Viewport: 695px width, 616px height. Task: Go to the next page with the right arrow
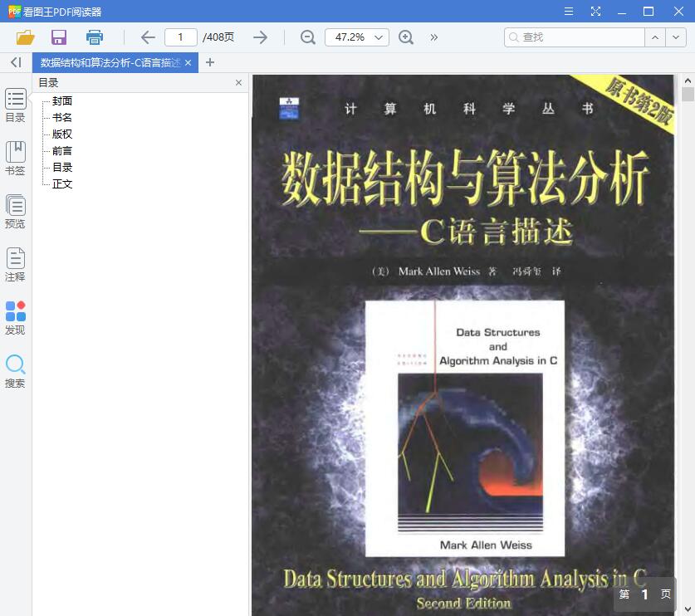(x=260, y=37)
